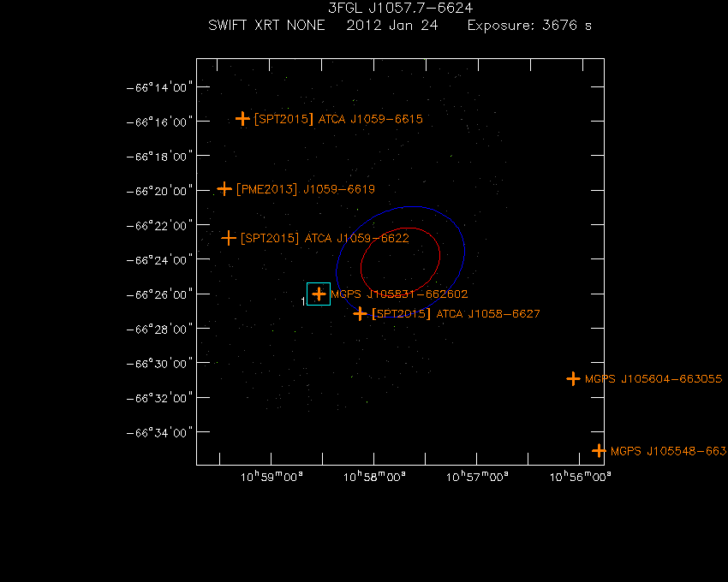Select declination label -66°26'00"
Image resolution: width=728 pixels, height=582 pixels.
(159, 294)
